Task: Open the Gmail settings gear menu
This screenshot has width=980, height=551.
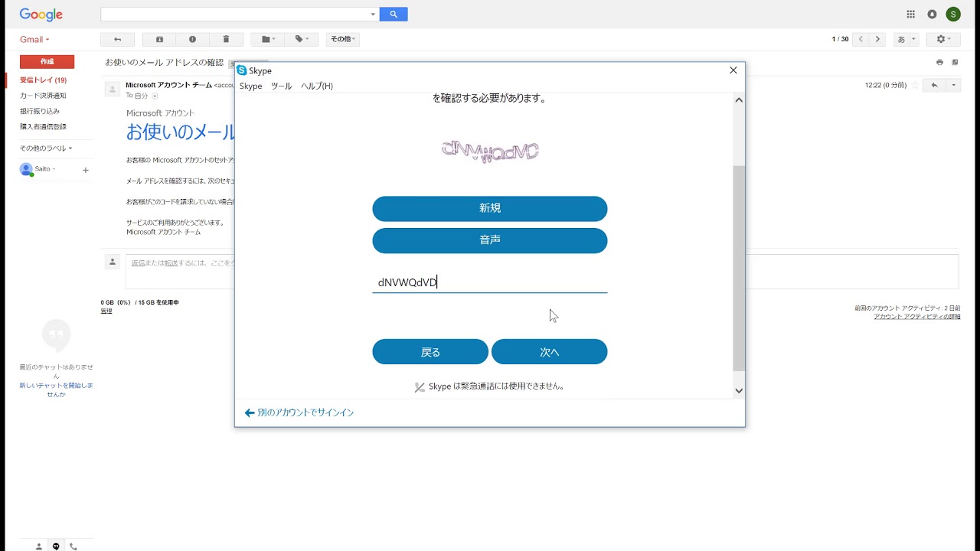Action: [943, 39]
